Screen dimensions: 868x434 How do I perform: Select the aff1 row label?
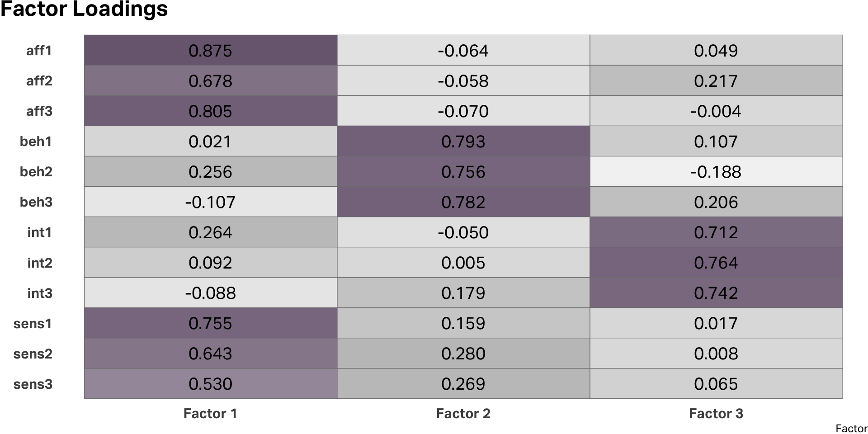[39, 51]
